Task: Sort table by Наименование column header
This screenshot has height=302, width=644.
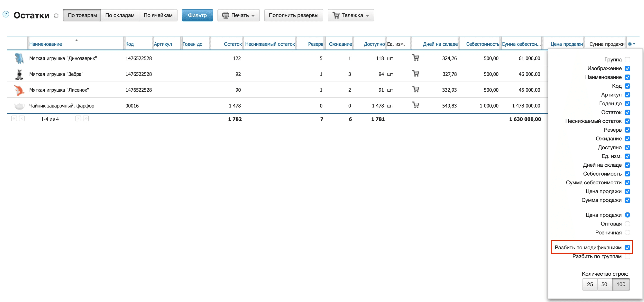Action: pyautogui.click(x=45, y=44)
